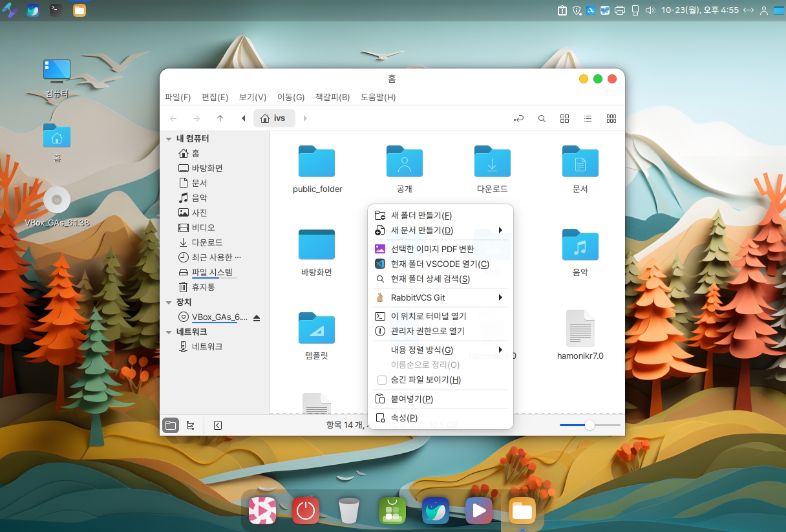
Task: Adjust the zoom slider in the status bar
Action: (589, 425)
